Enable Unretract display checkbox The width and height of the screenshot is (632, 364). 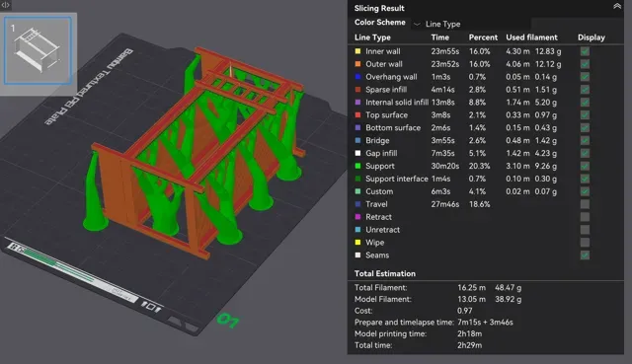(585, 230)
